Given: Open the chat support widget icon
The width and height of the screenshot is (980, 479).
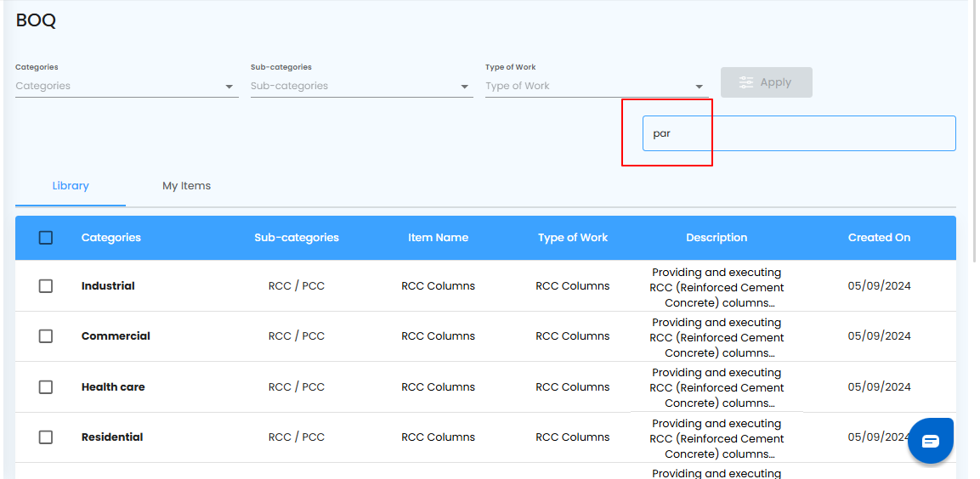Looking at the screenshot, I should pos(930,441).
